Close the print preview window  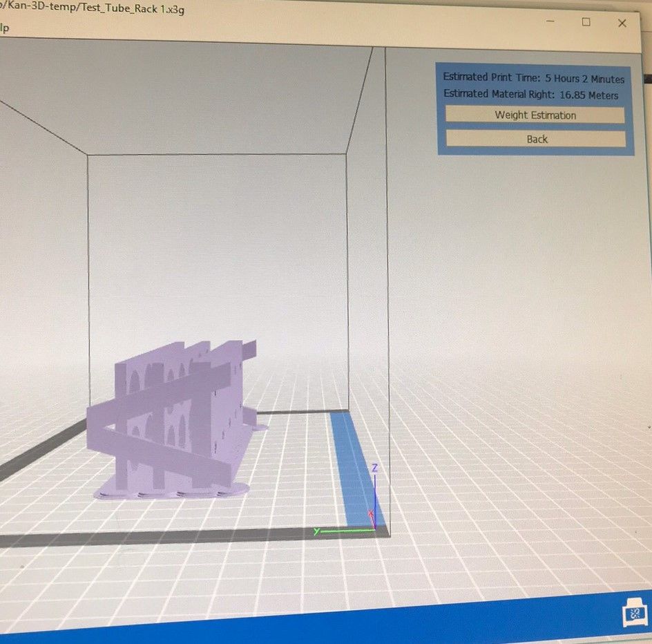click(x=622, y=23)
